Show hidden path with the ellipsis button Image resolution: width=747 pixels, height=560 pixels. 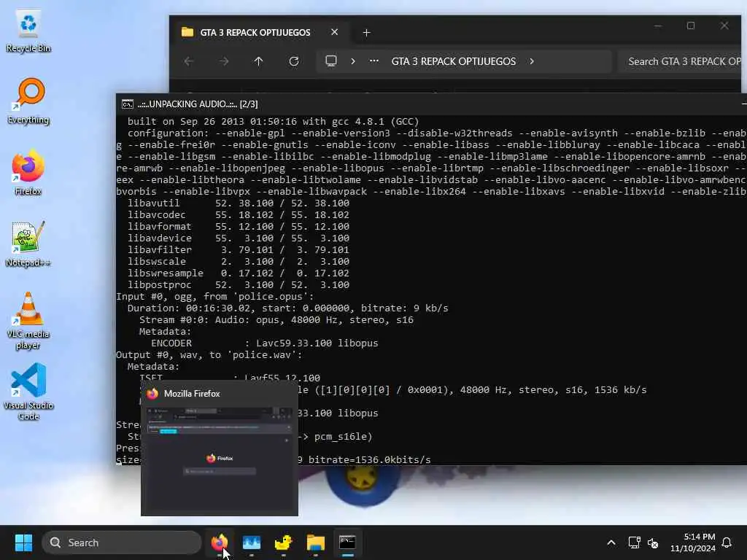(374, 61)
